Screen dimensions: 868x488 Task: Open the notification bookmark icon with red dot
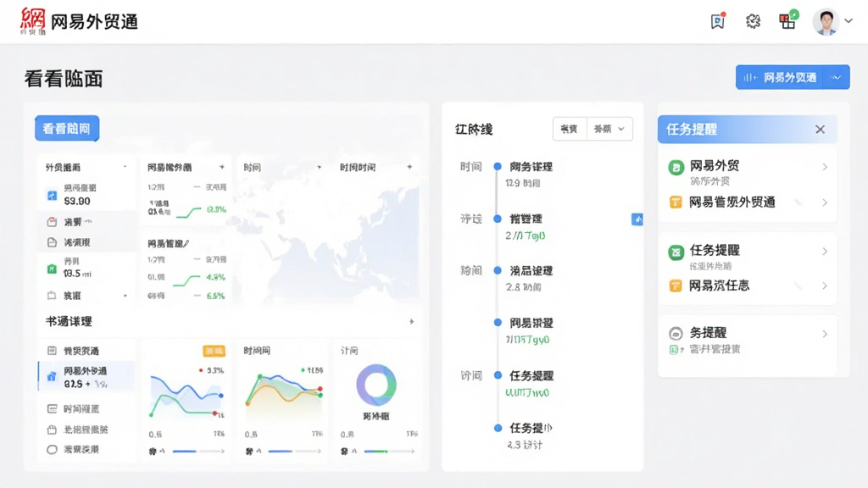(x=718, y=21)
